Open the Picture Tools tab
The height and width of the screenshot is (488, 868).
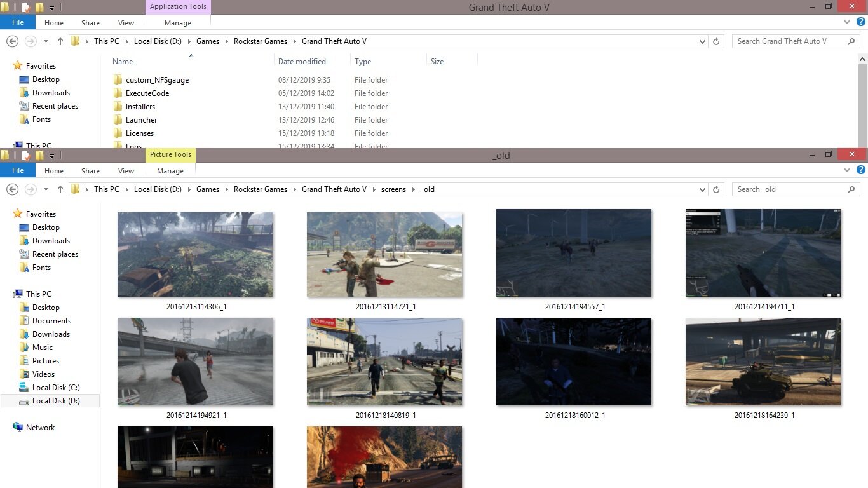[x=170, y=154]
